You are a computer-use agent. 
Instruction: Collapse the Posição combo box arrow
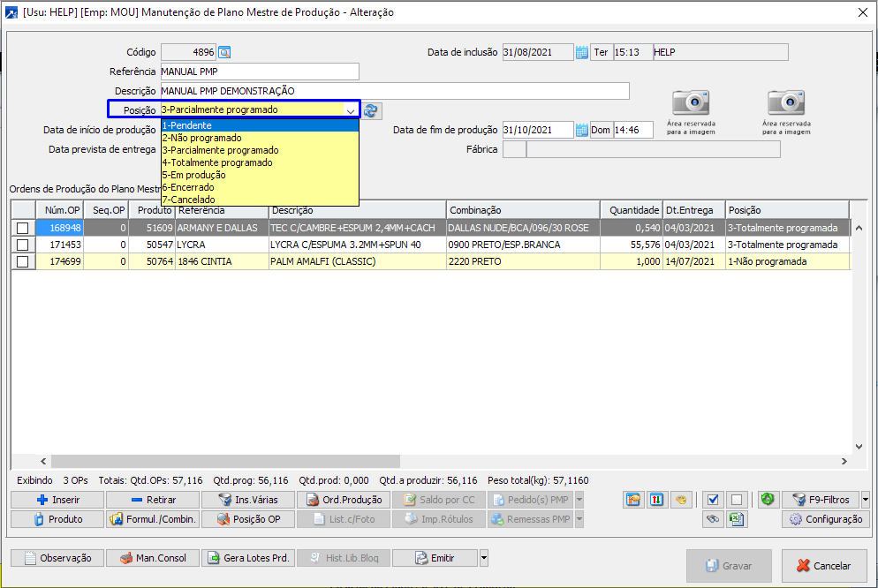351,110
